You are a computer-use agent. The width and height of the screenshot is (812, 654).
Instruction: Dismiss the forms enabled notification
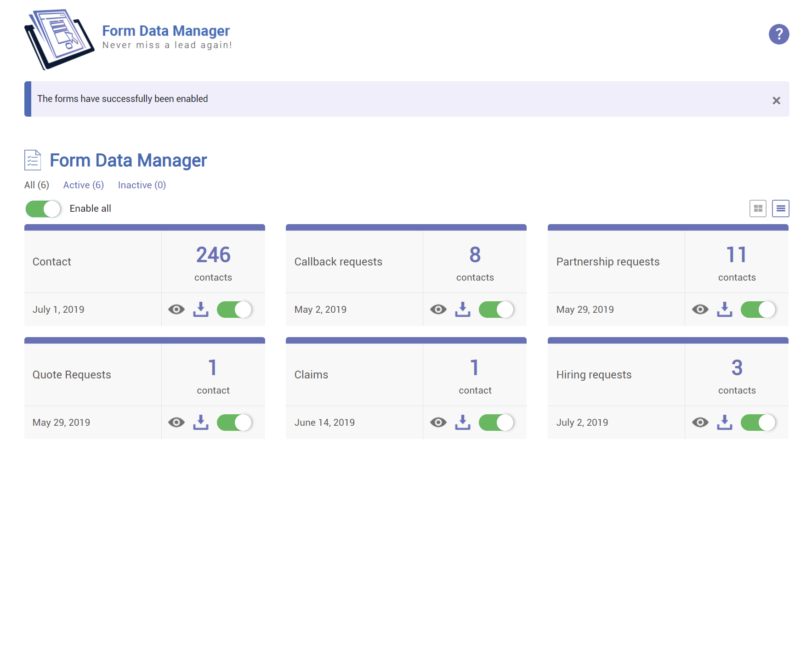coord(776,101)
